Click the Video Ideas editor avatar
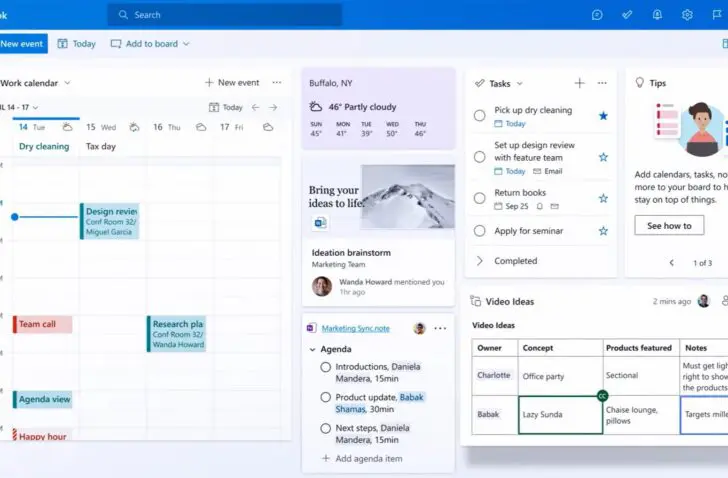The image size is (728, 478). [704, 301]
